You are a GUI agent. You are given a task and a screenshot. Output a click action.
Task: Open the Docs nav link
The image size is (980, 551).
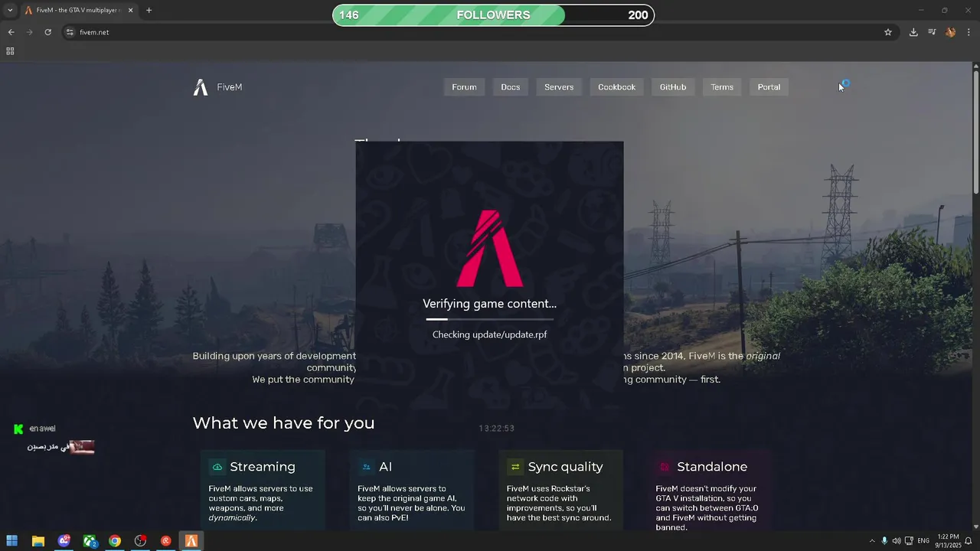pos(511,87)
